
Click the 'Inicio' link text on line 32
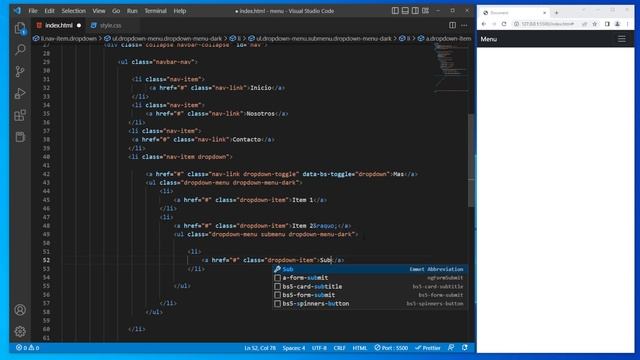tap(260, 88)
